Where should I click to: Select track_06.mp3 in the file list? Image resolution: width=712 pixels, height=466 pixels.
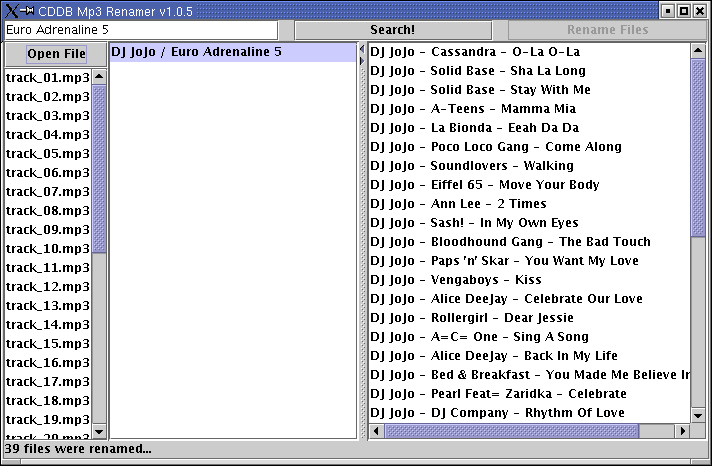[x=48, y=173]
